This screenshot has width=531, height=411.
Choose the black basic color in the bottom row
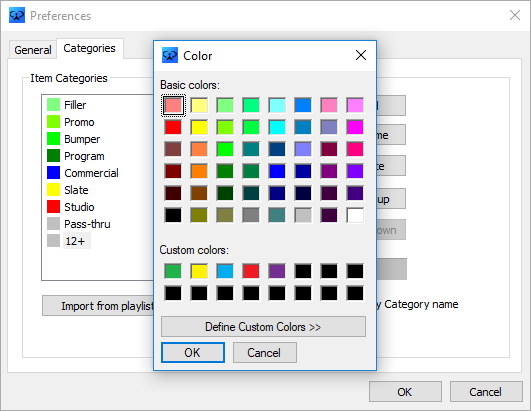173,215
